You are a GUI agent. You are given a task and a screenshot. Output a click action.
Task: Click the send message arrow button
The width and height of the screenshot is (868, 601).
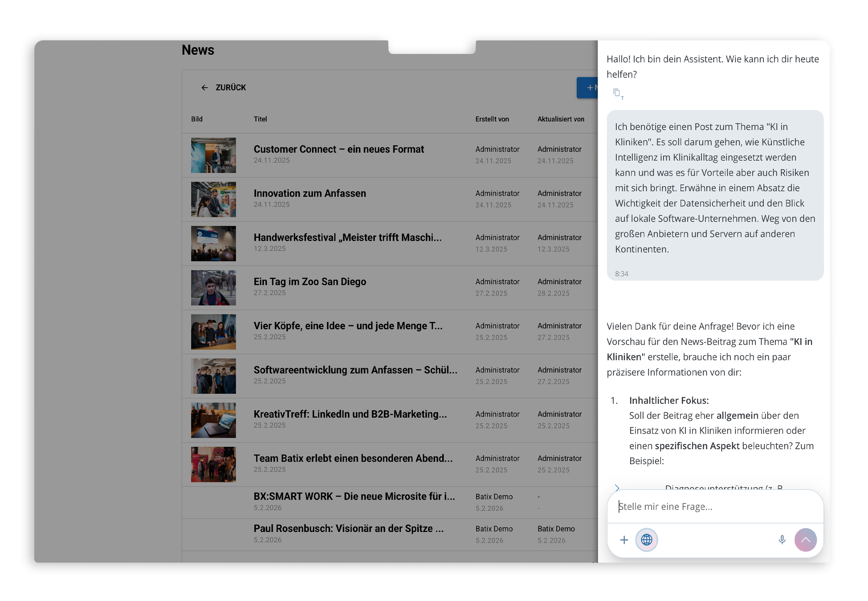805,540
